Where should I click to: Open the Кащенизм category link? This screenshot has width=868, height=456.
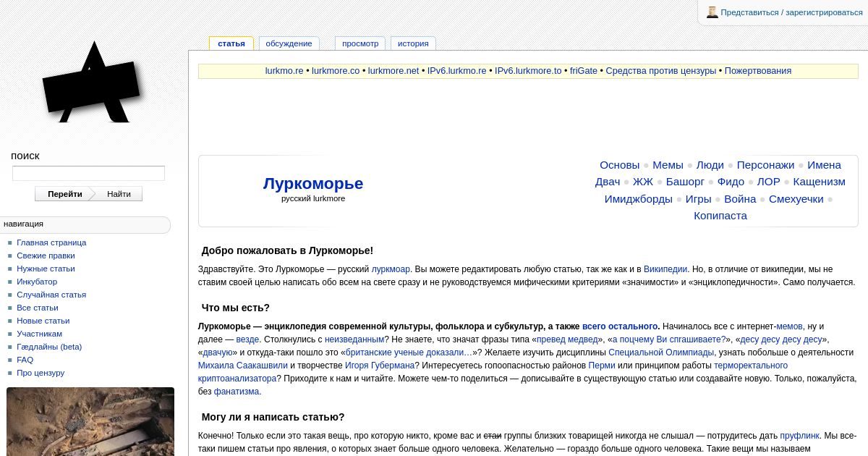(x=819, y=182)
